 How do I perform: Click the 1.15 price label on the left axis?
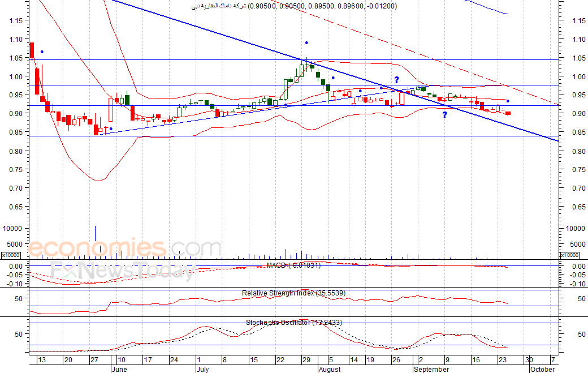16,20
